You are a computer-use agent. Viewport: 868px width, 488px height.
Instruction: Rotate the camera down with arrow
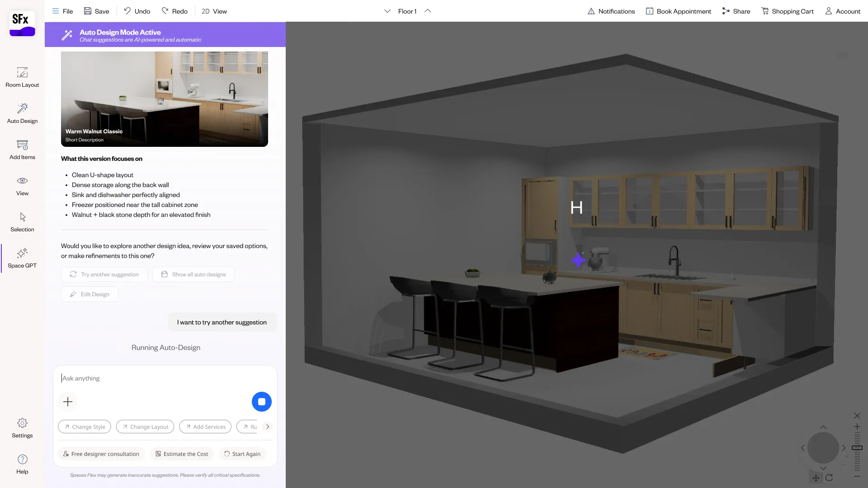[x=823, y=468]
